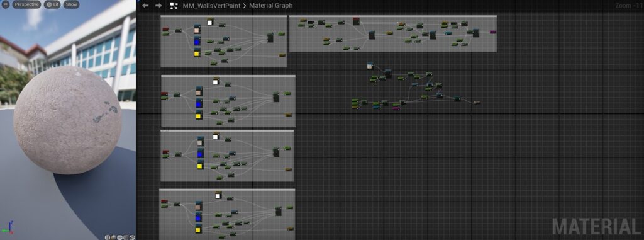Select the Material Graph breadcrumb

click(271, 6)
